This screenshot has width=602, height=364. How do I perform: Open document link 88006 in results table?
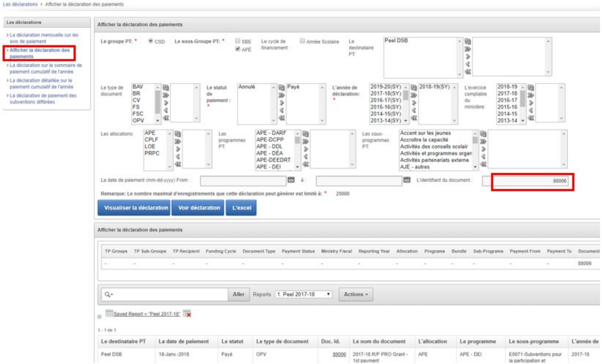(339, 354)
